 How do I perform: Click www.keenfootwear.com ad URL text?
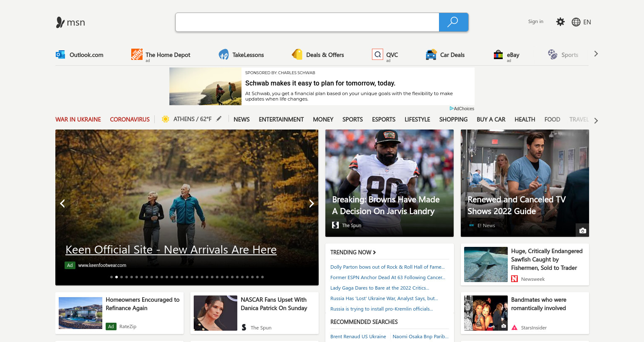[x=102, y=265]
